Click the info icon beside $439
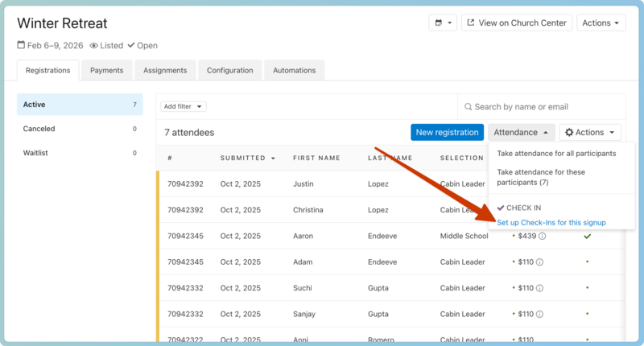The width and height of the screenshot is (644, 346). coord(542,237)
